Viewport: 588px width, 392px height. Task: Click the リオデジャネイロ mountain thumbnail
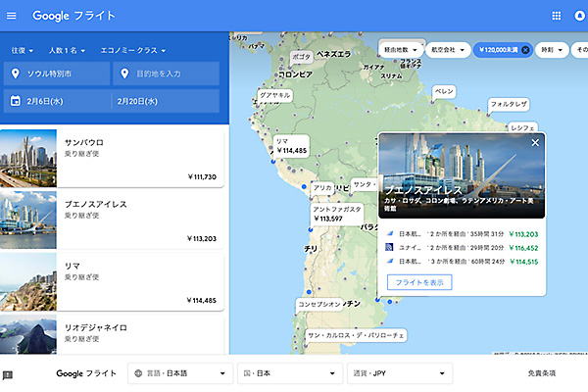pyautogui.click(x=28, y=334)
